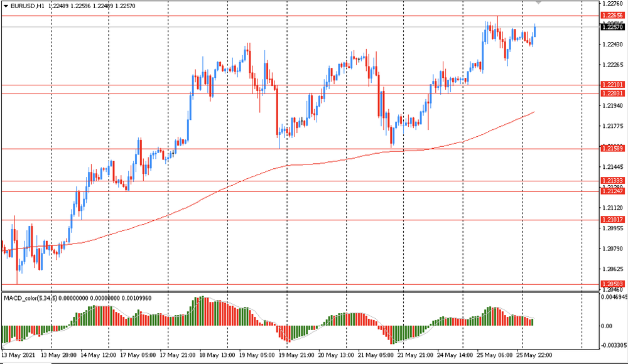Click the 13 May 20:00 time label

click(58, 355)
